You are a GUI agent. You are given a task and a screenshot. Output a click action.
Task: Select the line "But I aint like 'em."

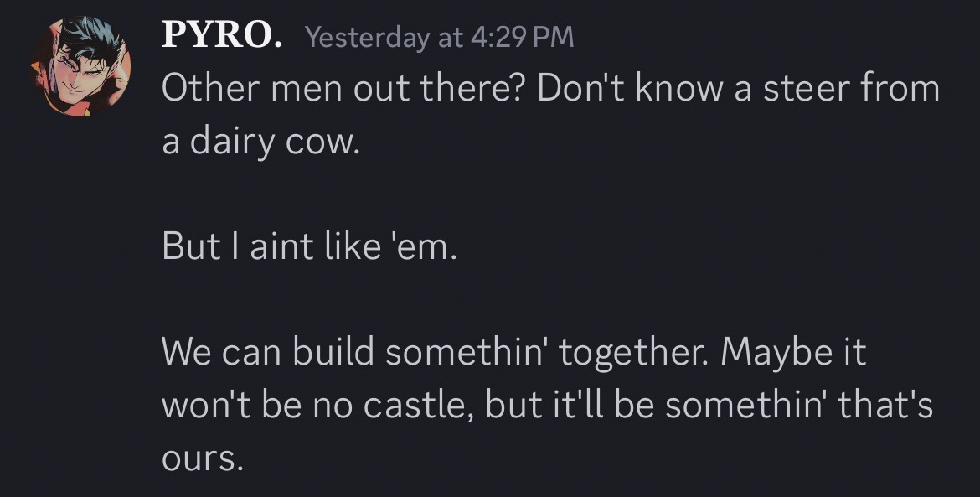(310, 248)
